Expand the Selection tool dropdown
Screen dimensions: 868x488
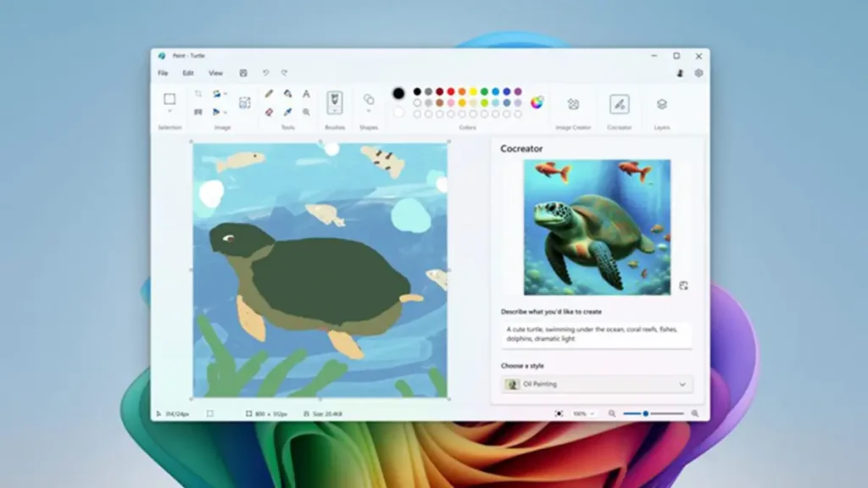[170, 112]
